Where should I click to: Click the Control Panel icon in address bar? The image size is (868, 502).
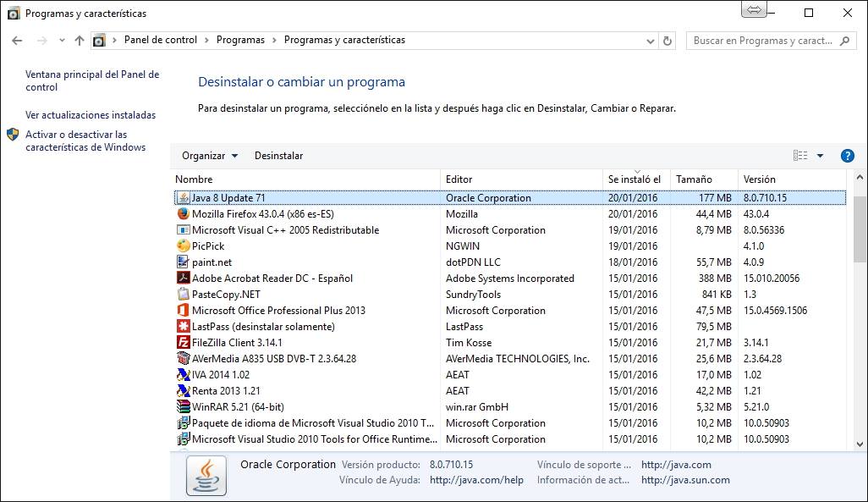pyautogui.click(x=99, y=41)
